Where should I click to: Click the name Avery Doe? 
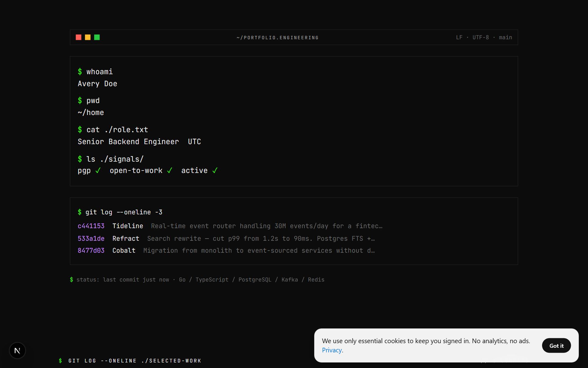[97, 84]
